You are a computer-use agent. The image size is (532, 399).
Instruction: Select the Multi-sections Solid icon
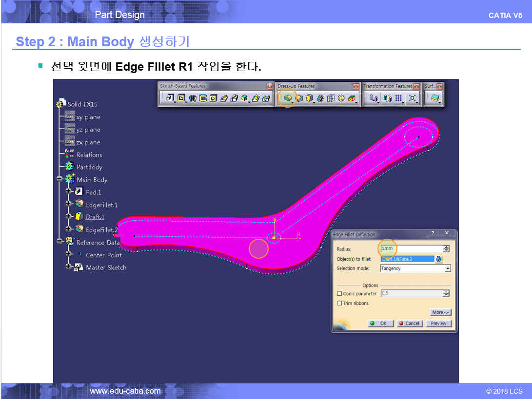(256, 98)
